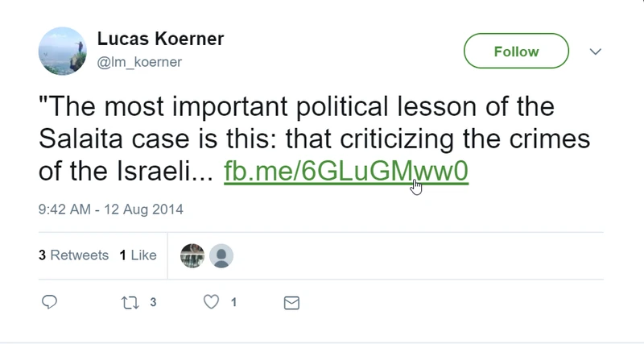The height and width of the screenshot is (344, 644).
Task: Expand the chevron menu beside Follow
Action: [596, 52]
